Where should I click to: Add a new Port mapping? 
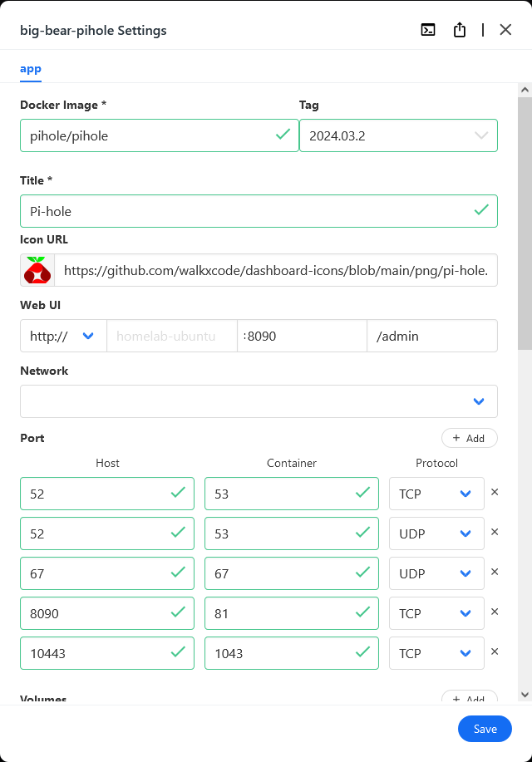tap(470, 439)
